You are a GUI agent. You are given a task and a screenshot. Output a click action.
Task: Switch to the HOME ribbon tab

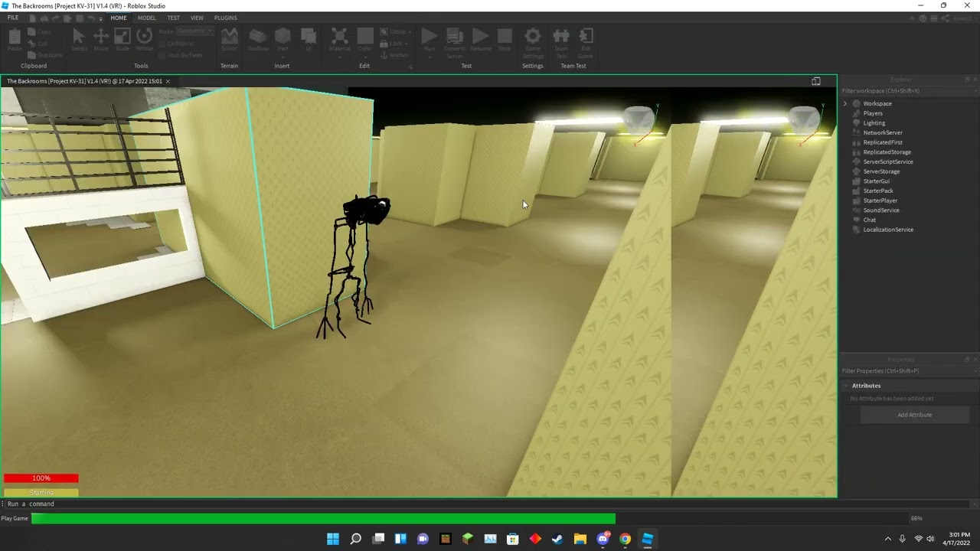click(119, 18)
